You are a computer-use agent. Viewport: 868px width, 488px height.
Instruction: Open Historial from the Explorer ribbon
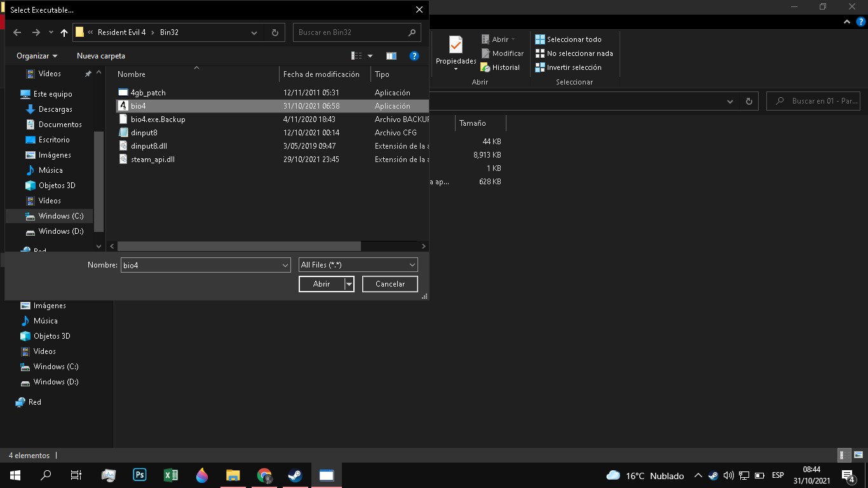[500, 67]
